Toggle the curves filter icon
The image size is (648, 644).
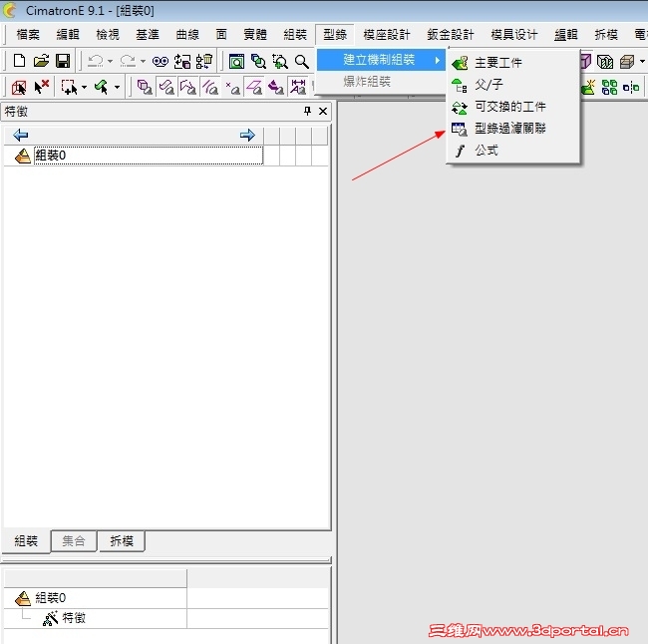tap(210, 87)
